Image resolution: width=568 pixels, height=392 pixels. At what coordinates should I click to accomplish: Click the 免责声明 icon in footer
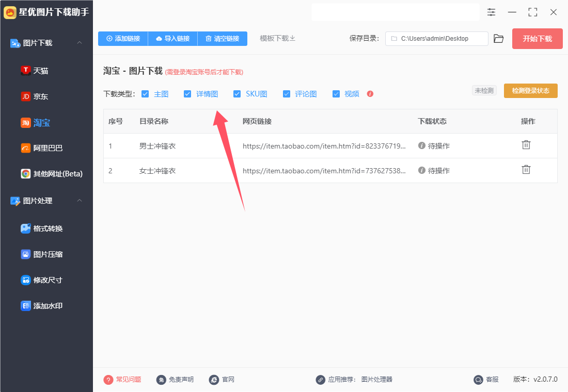click(161, 380)
